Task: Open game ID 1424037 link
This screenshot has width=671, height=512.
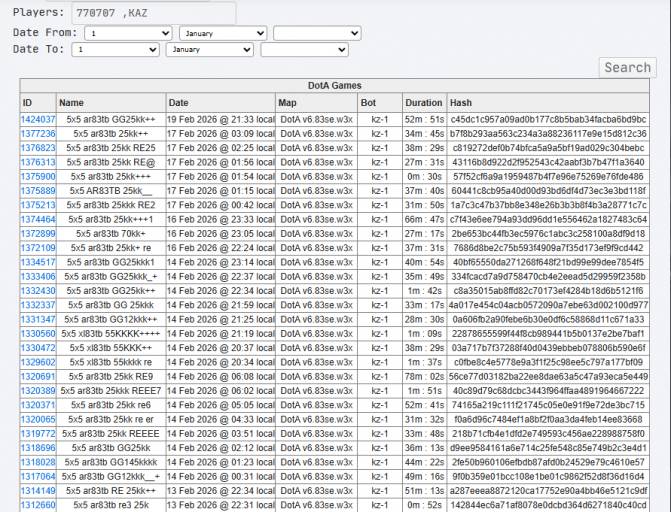Action: (38, 119)
